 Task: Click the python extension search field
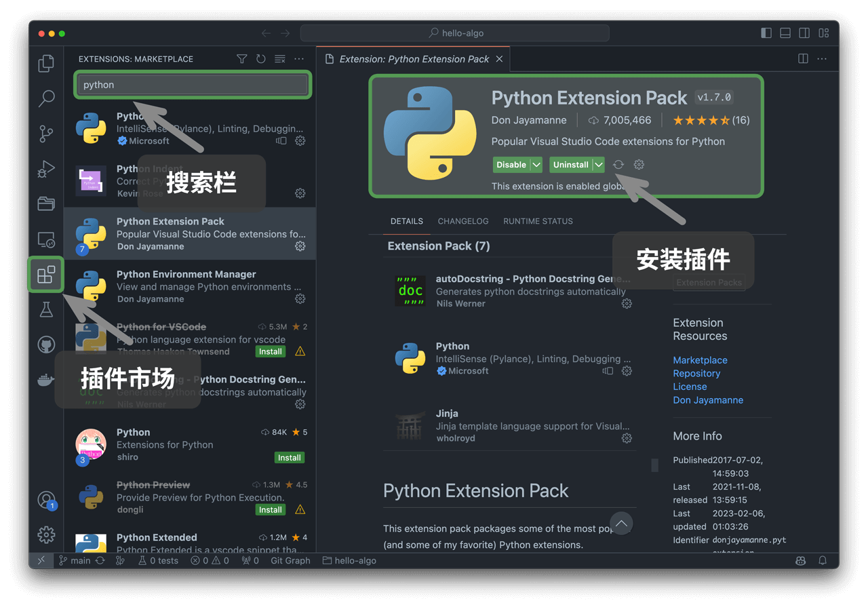coord(193,85)
